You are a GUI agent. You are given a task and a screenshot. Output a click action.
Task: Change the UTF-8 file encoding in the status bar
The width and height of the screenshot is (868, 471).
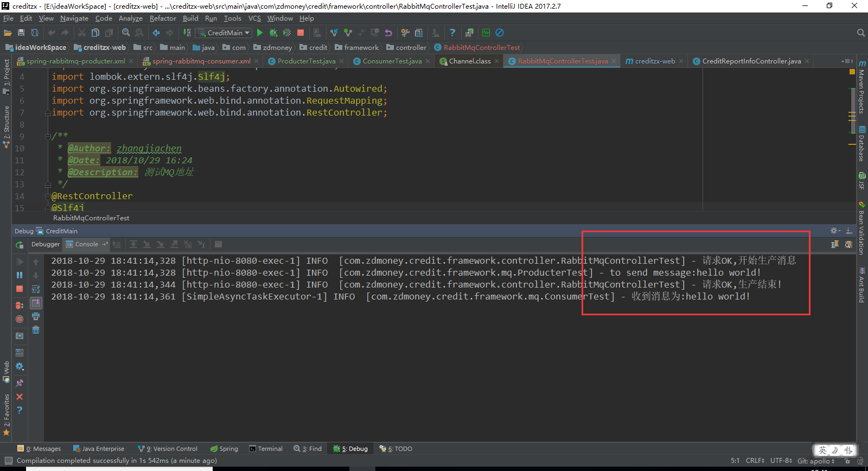tap(781, 461)
